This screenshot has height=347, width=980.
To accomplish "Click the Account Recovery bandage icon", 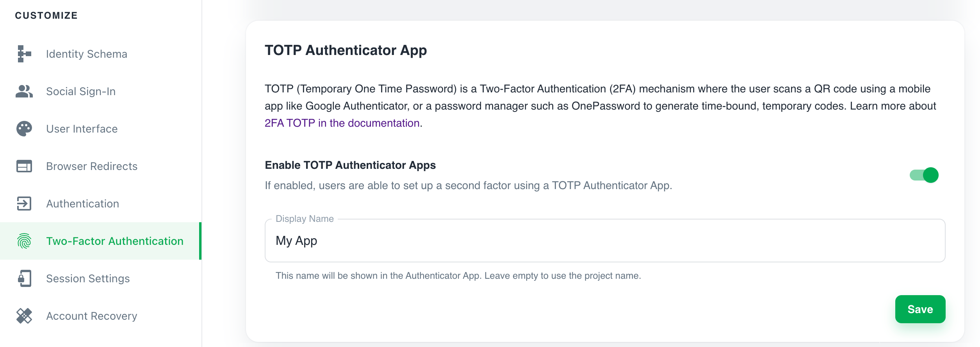I will (x=24, y=316).
